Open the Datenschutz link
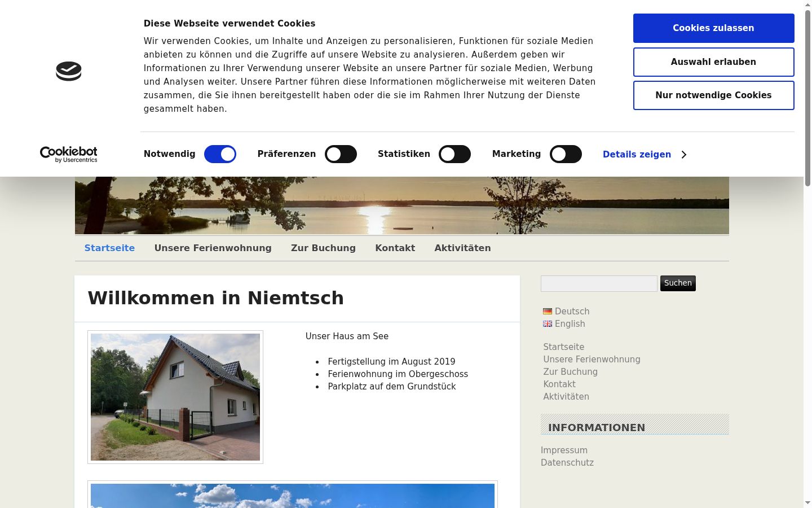 coord(567,462)
